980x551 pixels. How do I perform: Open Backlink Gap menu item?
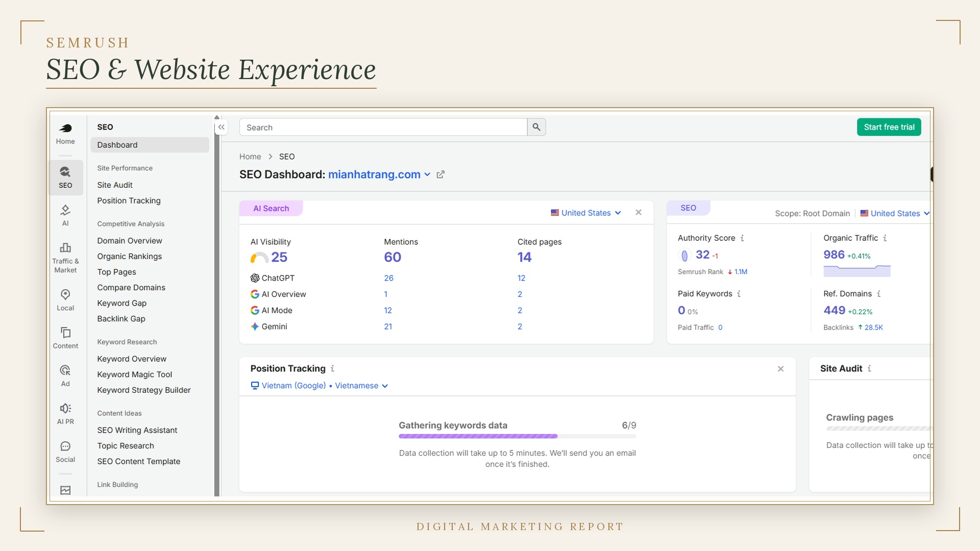tap(121, 319)
